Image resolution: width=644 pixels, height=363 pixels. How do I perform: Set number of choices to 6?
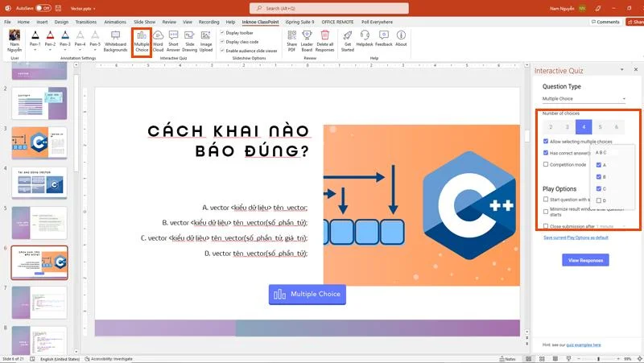click(617, 127)
